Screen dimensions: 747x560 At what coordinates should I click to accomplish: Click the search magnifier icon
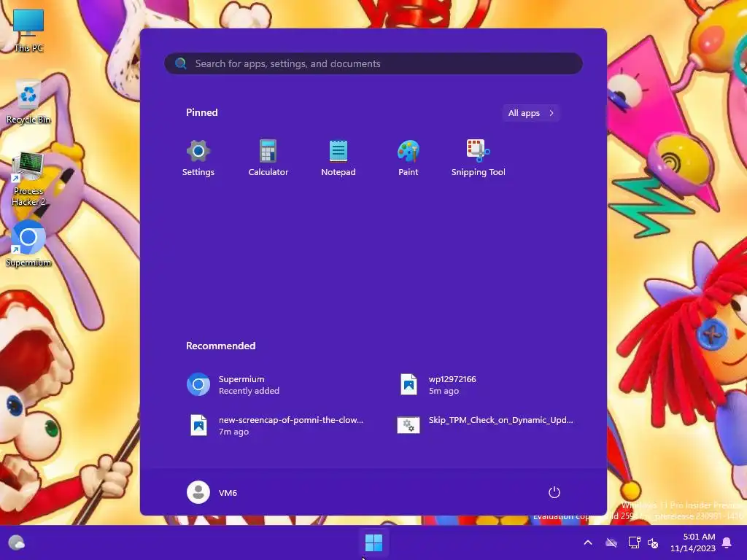coord(181,63)
